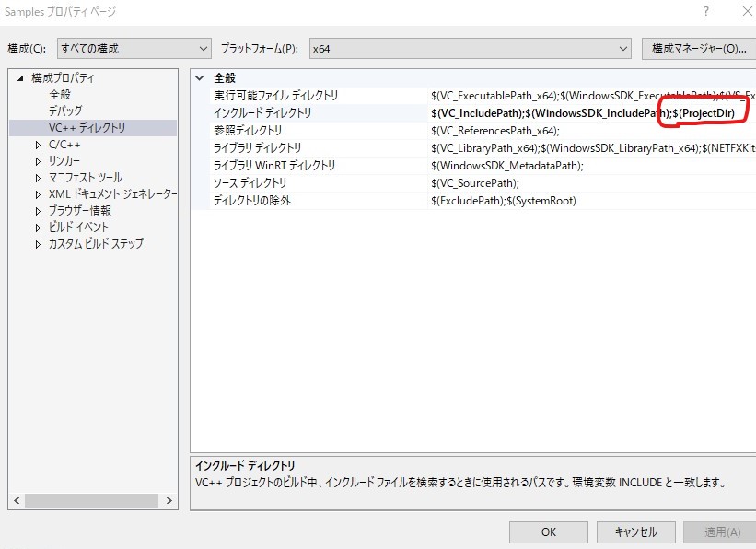Image resolution: width=756 pixels, height=549 pixels.
Task: Click the $(VC_SourcePath) value field
Action: pyautogui.click(x=592, y=183)
